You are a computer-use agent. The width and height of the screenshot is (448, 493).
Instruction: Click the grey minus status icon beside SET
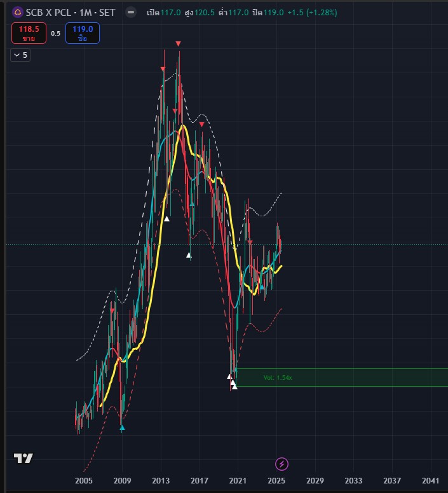[131, 12]
